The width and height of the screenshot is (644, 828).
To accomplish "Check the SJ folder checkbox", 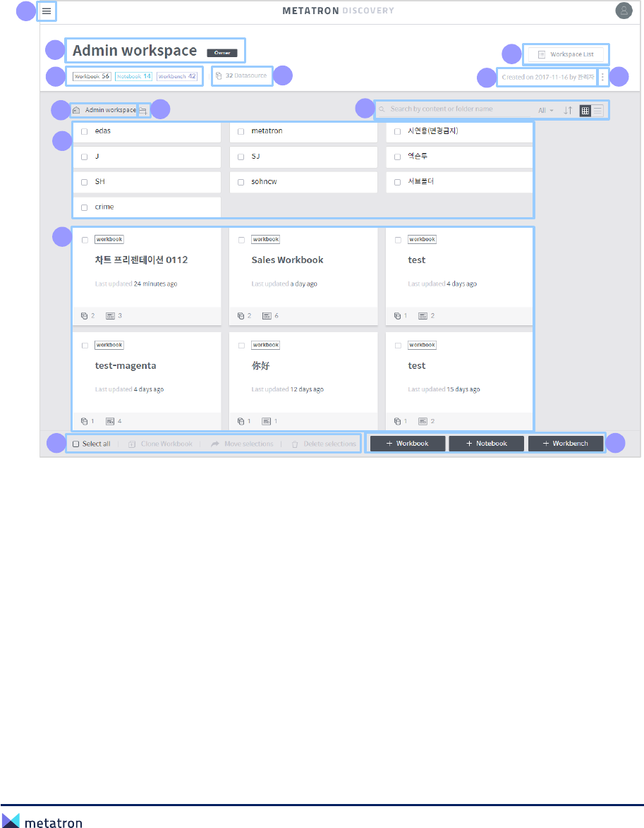I will point(241,157).
